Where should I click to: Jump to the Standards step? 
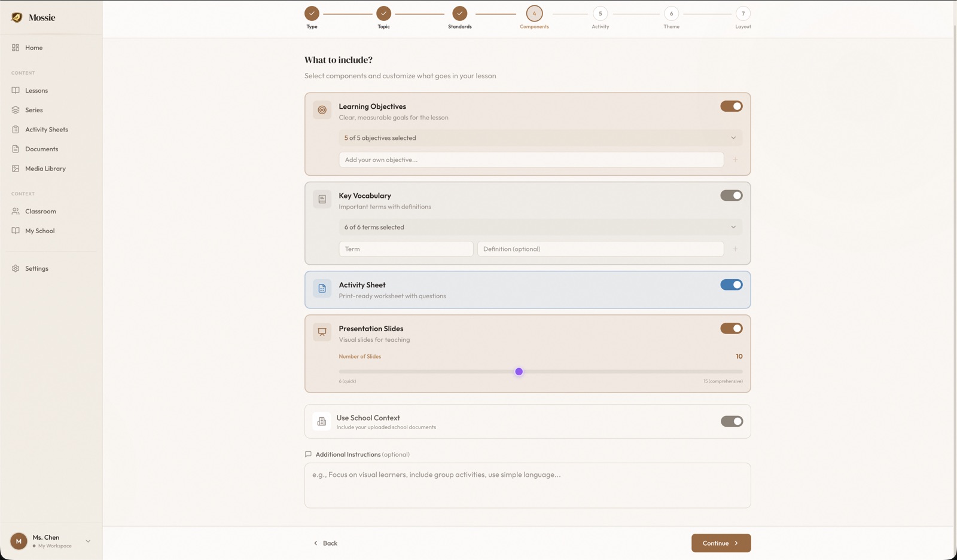coord(459,13)
